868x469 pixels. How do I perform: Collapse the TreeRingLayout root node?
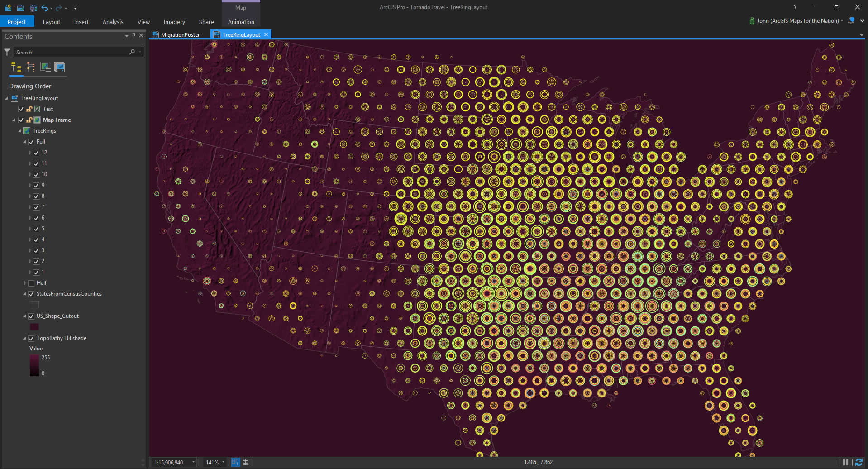(x=7, y=98)
